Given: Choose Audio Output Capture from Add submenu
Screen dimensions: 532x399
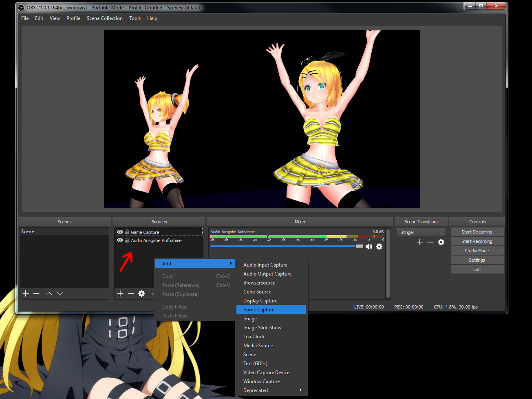Looking at the screenshot, I should 272,274.
